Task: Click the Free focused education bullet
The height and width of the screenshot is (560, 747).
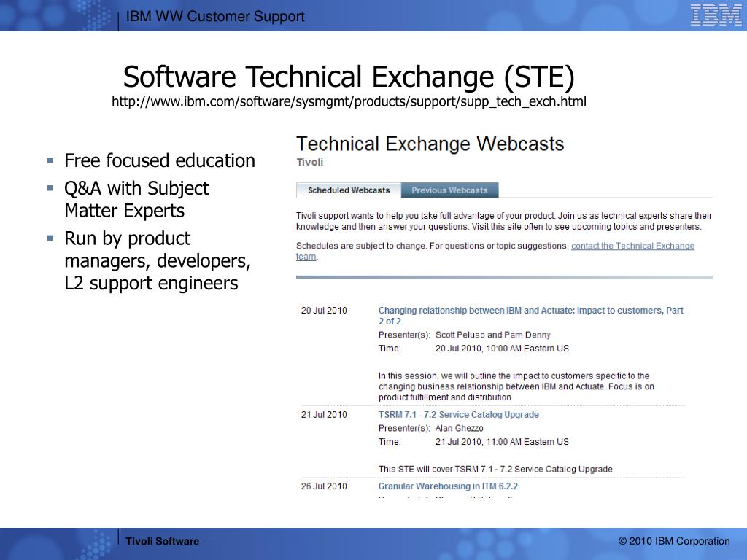Action: [x=160, y=160]
